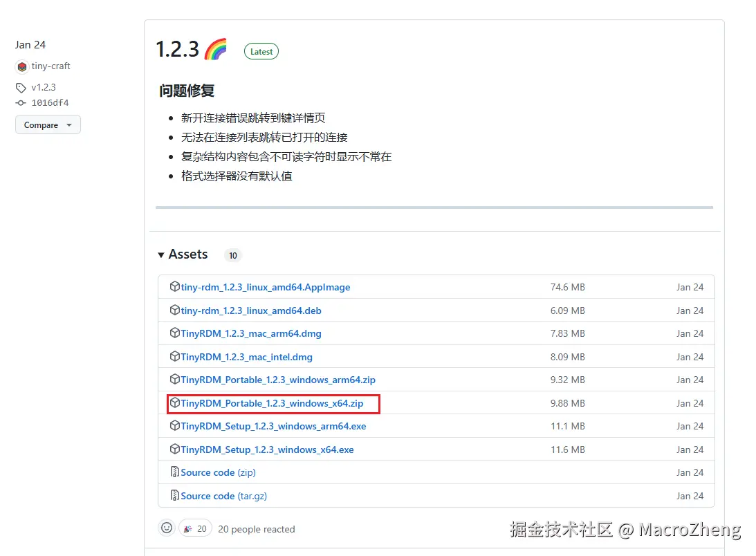756x556 pixels.
Task: Click the 6.09 MB file size
Action: 567,311
